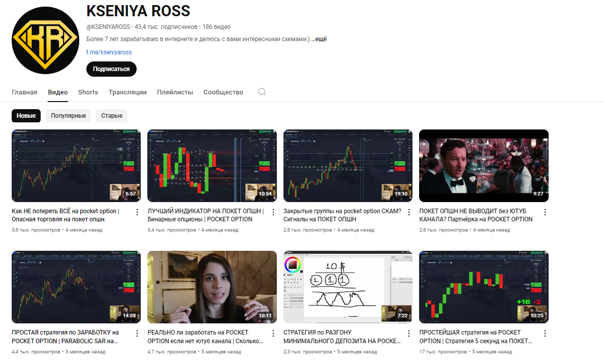Switch to the Главная tab
The height and width of the screenshot is (364, 604).
pyautogui.click(x=25, y=92)
